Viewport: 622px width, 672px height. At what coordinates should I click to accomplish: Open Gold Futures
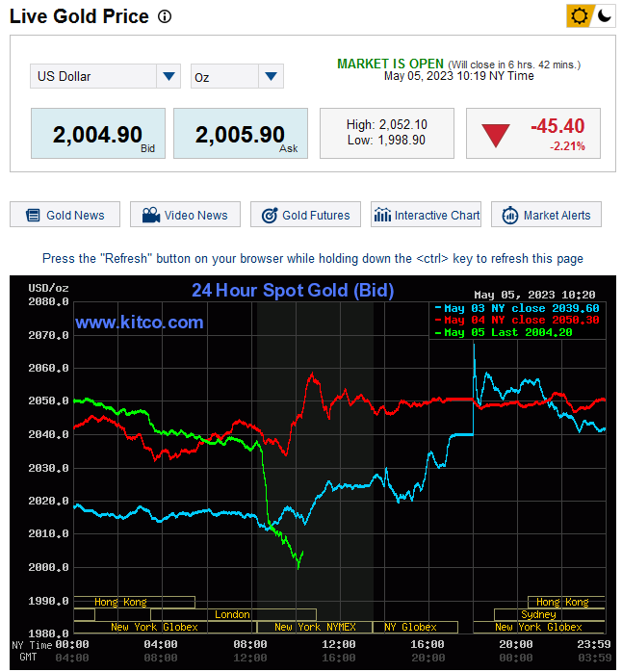pos(305,215)
